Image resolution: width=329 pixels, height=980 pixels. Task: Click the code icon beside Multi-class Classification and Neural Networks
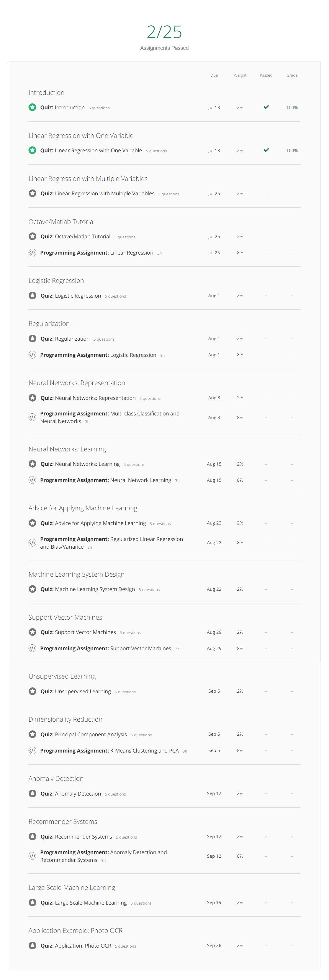coord(32,417)
